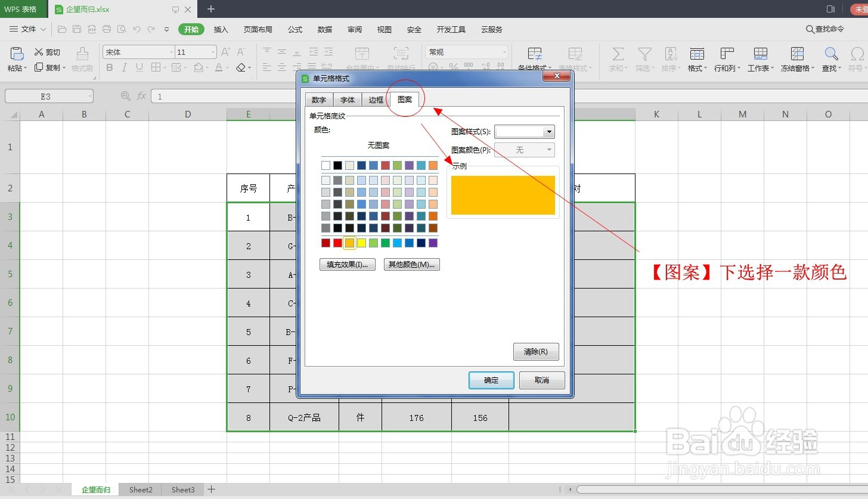Toggle the Italic formatting icon

125,68
